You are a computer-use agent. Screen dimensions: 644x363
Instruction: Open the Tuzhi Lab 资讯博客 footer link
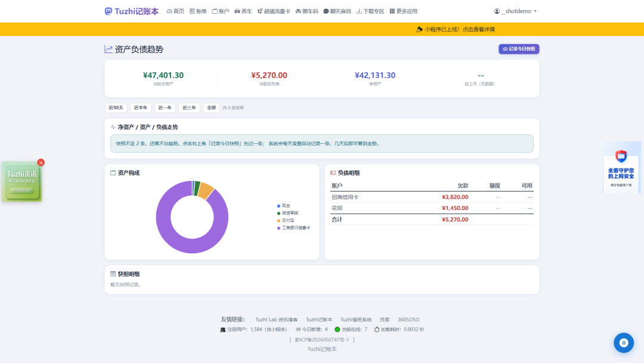tap(277, 319)
